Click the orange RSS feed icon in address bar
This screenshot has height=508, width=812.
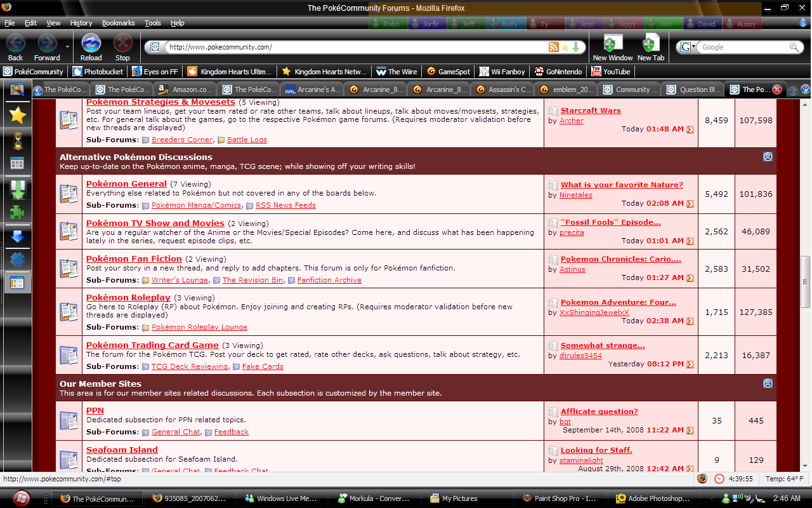click(x=554, y=47)
